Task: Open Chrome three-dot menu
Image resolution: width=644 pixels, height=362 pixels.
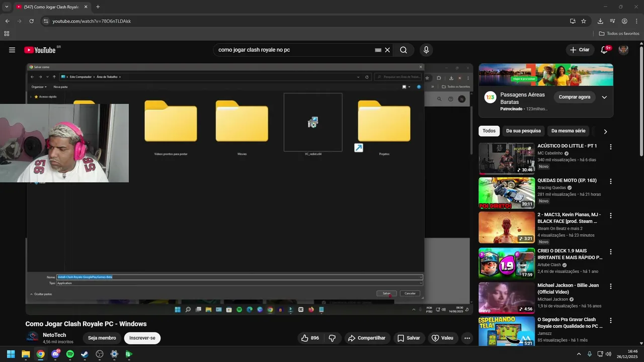Action: (636, 21)
